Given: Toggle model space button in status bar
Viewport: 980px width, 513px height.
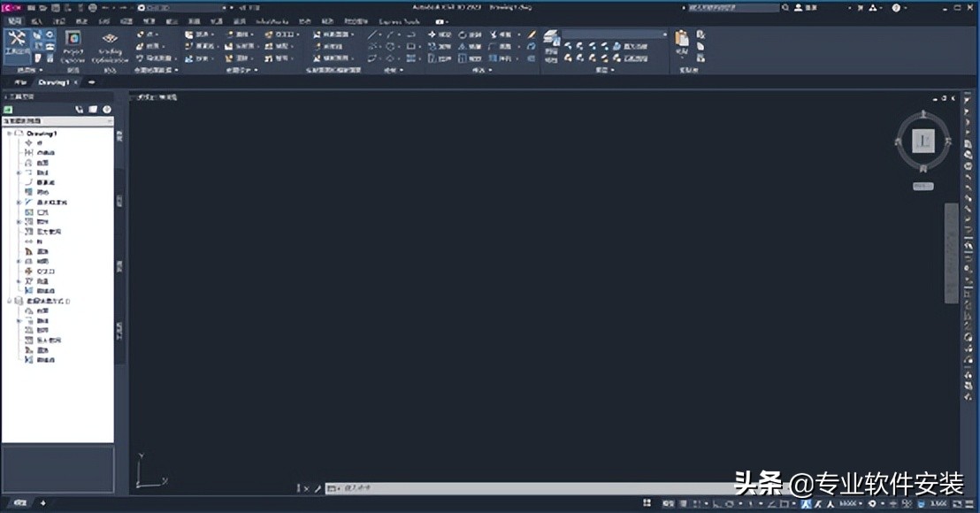Looking at the screenshot, I should tap(668, 503).
